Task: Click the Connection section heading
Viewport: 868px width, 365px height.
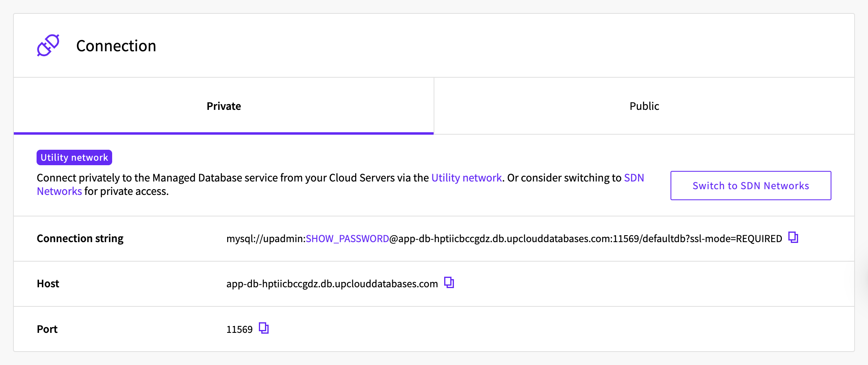Action: [x=116, y=46]
